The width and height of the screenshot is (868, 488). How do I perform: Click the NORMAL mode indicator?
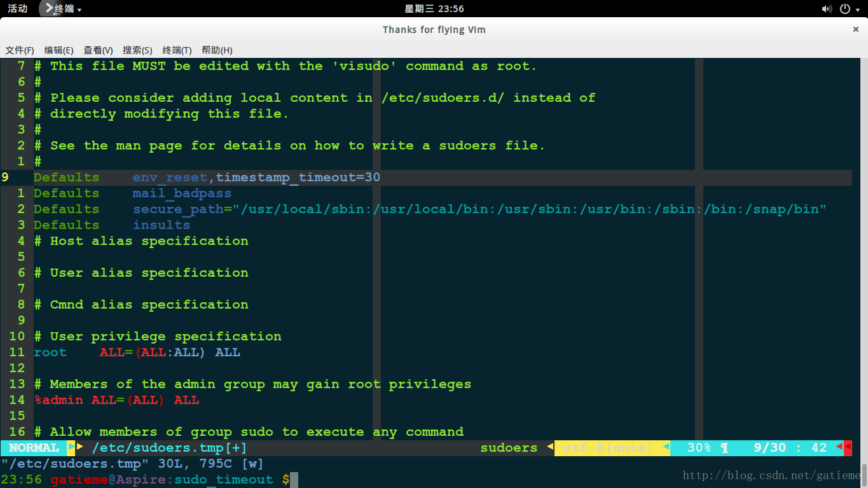(x=34, y=448)
